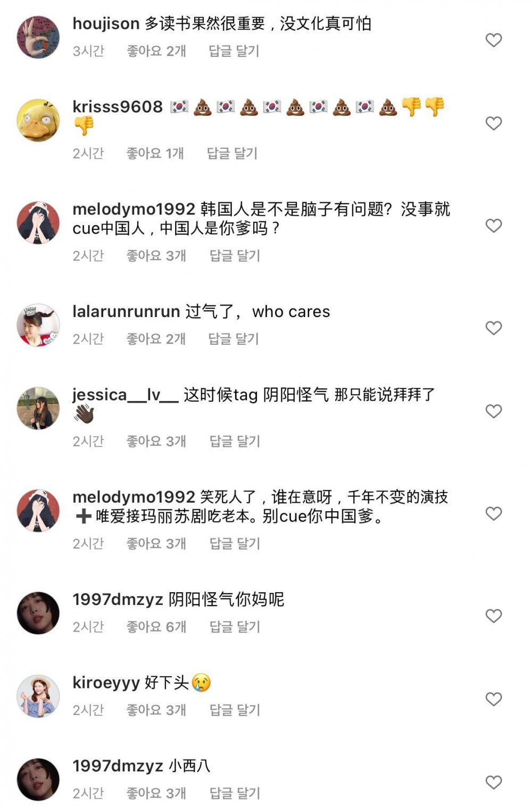Like melodymo1992's comment starting with 韩国人
The height and width of the screenshot is (806, 532).
(x=494, y=226)
